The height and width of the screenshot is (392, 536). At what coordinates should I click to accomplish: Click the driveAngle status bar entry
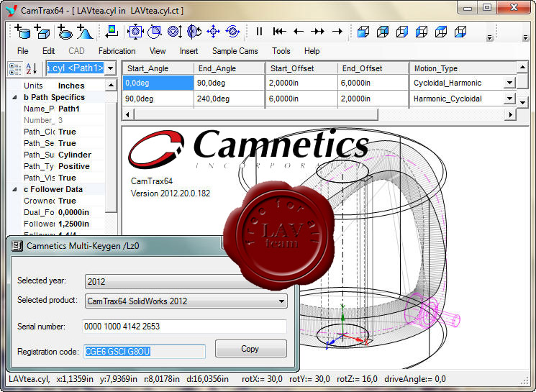point(414,379)
